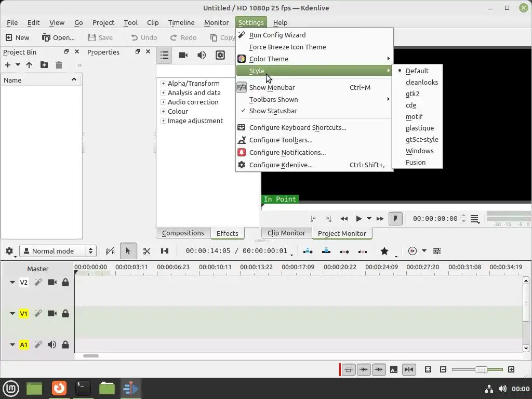The width and height of the screenshot is (532, 399).
Task: Select the Windows style
Action: tap(417, 151)
